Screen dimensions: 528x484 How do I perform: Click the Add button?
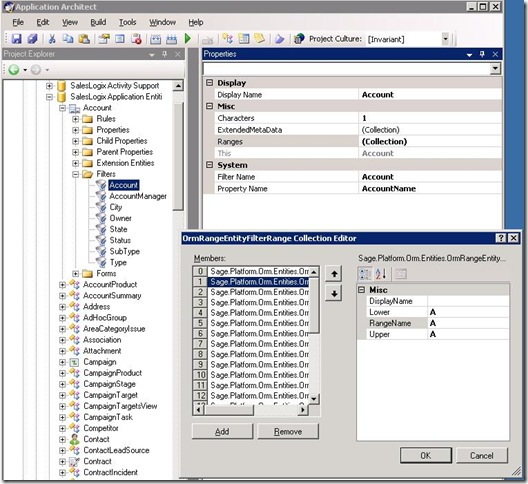tap(222, 431)
